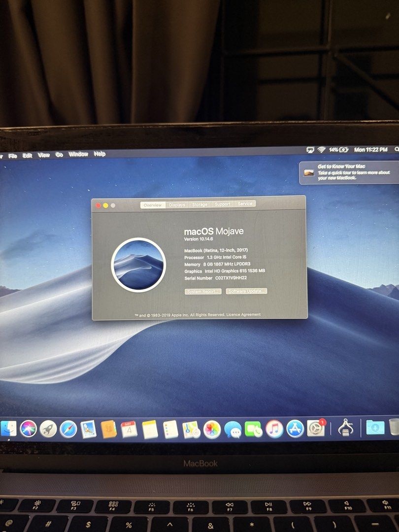Click the Version 10.14.6 text
399x532 pixels.
pyautogui.click(x=199, y=239)
